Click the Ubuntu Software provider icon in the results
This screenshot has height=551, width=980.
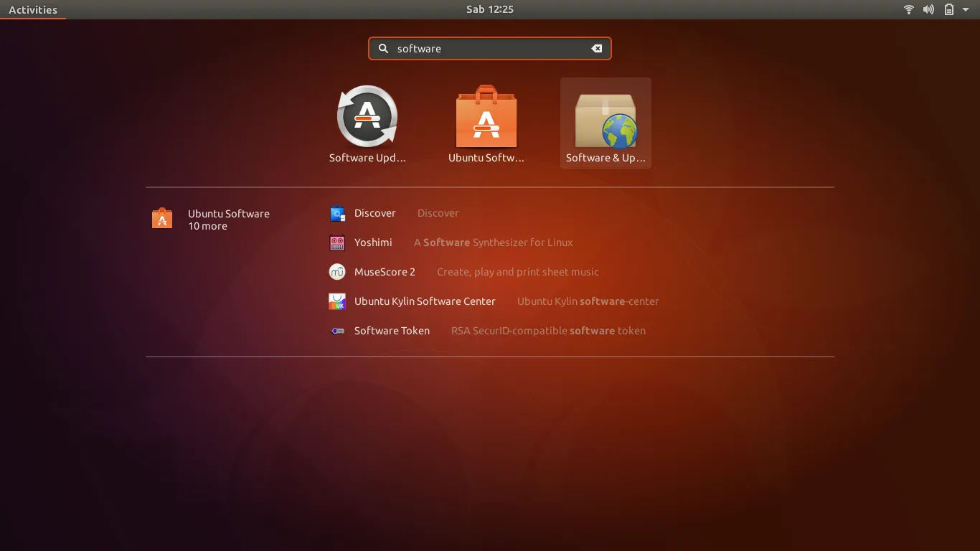pos(162,218)
